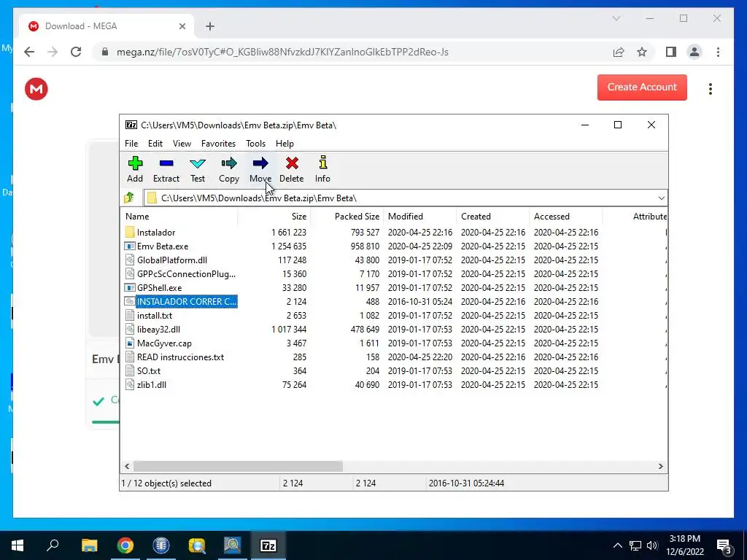This screenshot has width=747, height=560.
Task: Reload the MEGA page
Action: click(x=76, y=52)
